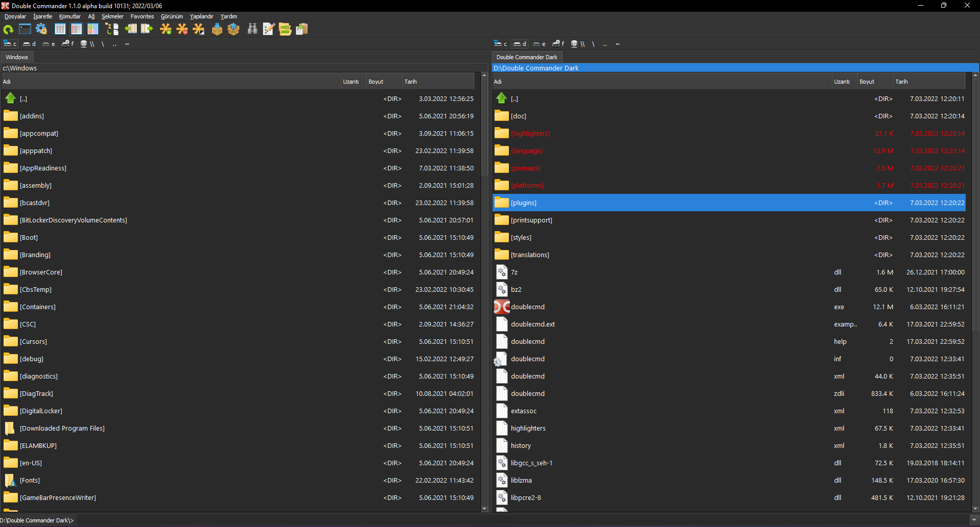Go to root (\) in right panel
This screenshot has height=527, width=980.
pyautogui.click(x=593, y=44)
